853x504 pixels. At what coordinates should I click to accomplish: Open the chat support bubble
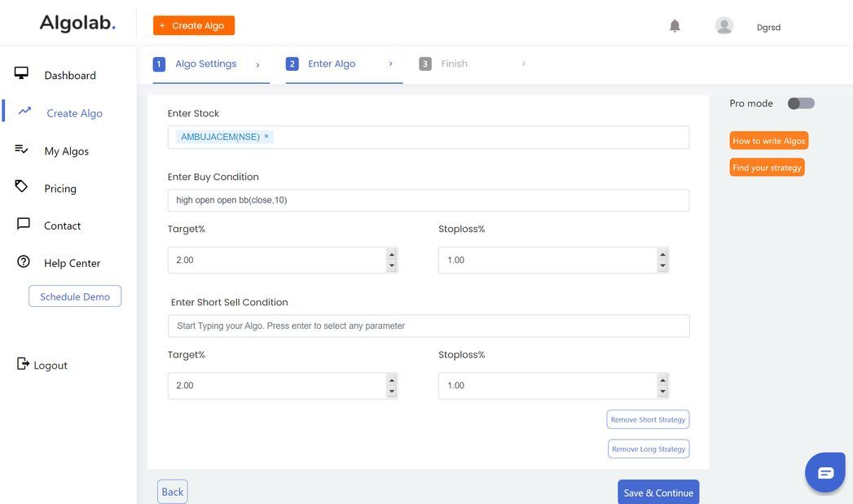825,472
